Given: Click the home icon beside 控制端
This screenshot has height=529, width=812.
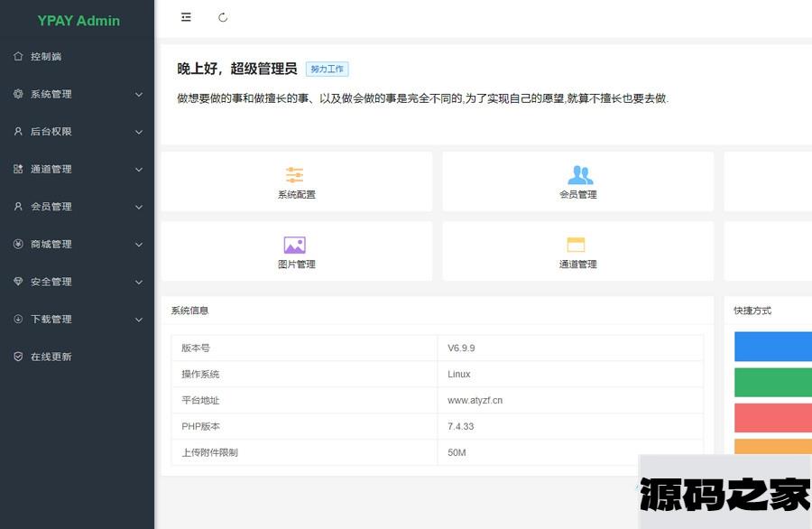Looking at the screenshot, I should click(x=18, y=56).
